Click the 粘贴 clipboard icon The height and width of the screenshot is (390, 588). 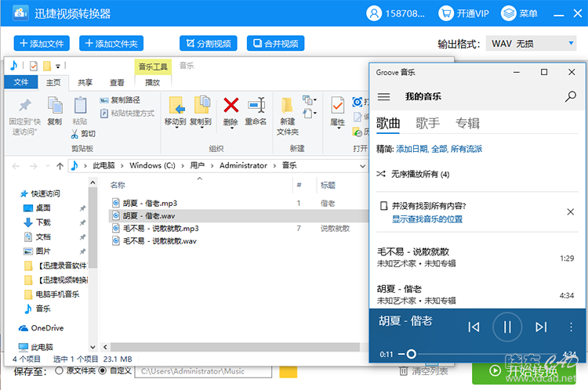pos(80,105)
